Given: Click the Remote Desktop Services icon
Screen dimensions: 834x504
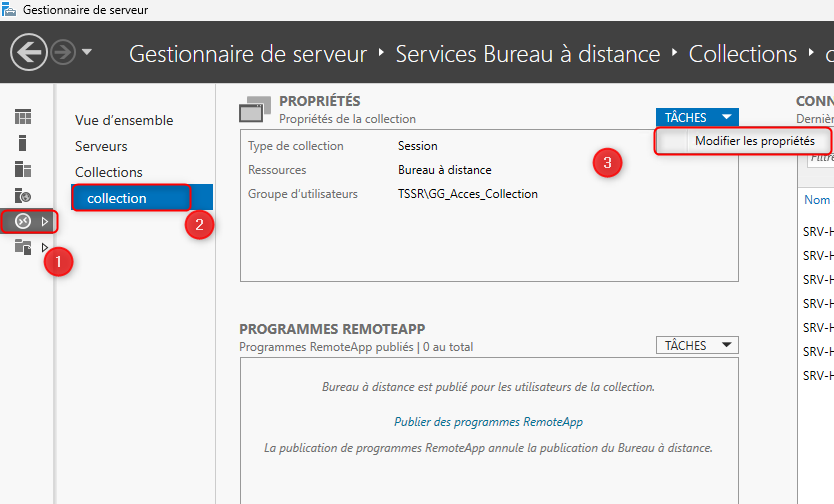Looking at the screenshot, I should (23, 221).
